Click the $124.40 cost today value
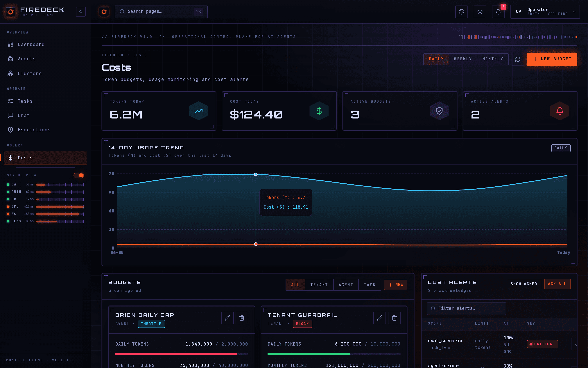The image size is (588, 368). click(x=256, y=114)
